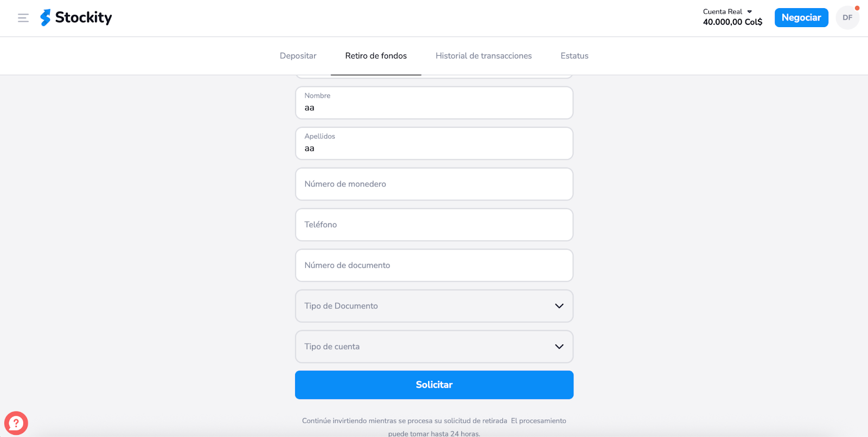Expand the Tipo de cuenta dropdown

point(434,346)
